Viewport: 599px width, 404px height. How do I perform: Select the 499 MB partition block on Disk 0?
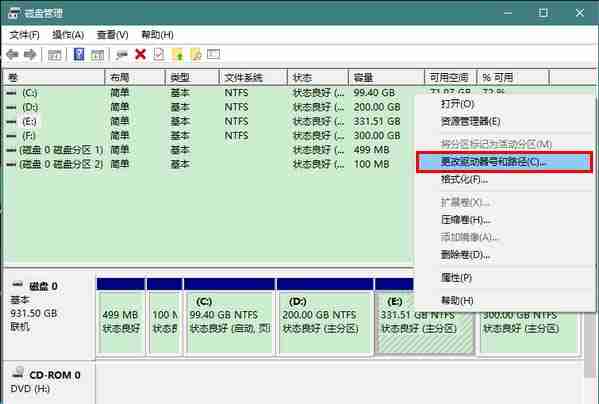tap(121, 317)
